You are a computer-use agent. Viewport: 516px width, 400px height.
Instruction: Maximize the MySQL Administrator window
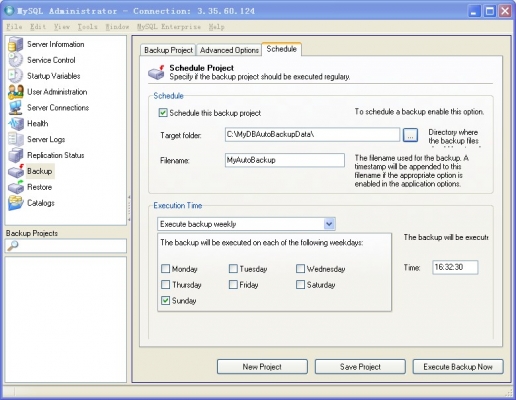click(490, 11)
